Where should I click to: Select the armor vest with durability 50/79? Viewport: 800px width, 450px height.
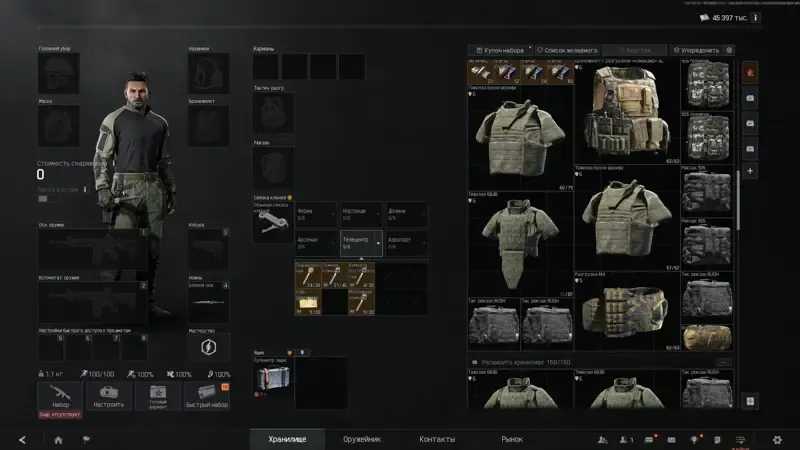(520, 138)
